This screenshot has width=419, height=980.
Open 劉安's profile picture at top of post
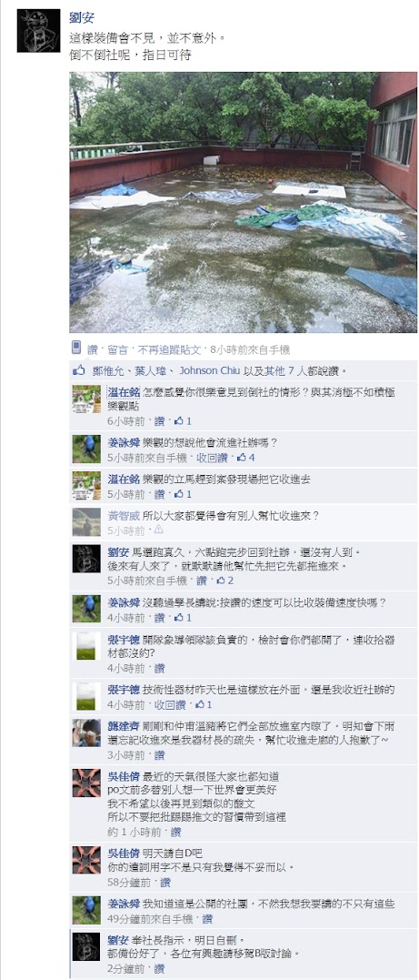pyautogui.click(x=39, y=31)
